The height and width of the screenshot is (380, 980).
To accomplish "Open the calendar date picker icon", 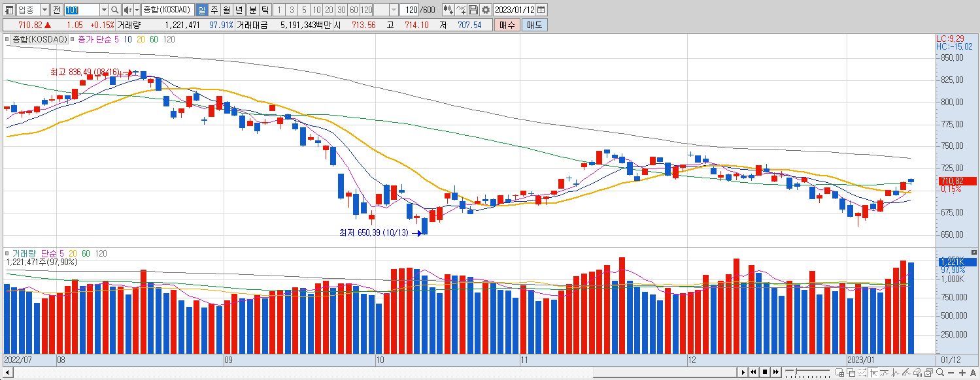I will tap(542, 10).
